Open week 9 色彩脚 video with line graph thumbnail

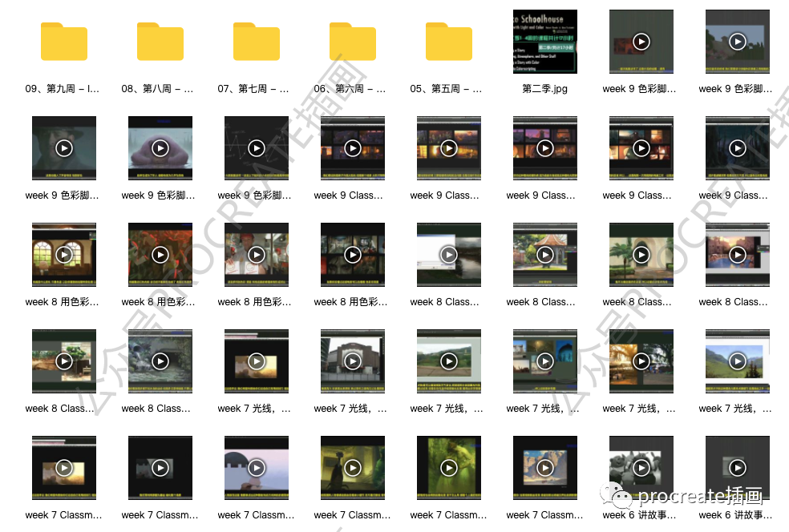tap(257, 148)
